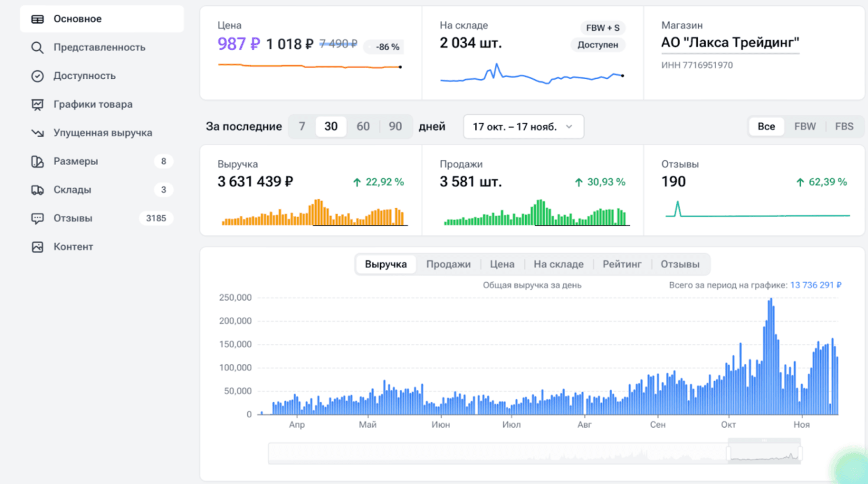Open Упущенная выручка section
The image size is (868, 484).
[103, 133]
